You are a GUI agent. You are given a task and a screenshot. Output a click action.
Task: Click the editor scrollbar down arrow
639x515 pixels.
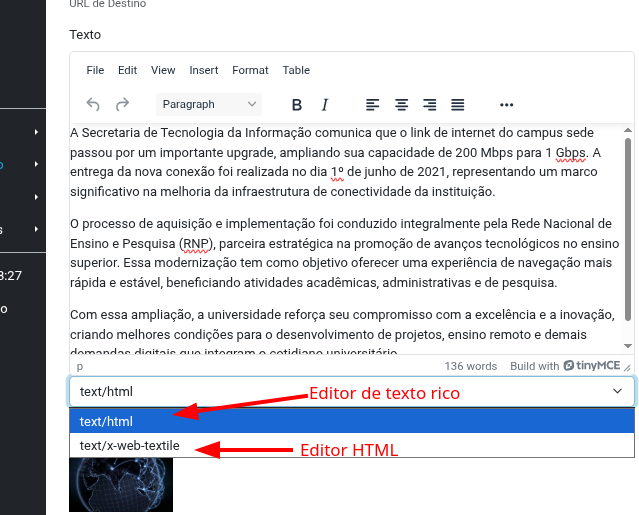[x=628, y=346]
